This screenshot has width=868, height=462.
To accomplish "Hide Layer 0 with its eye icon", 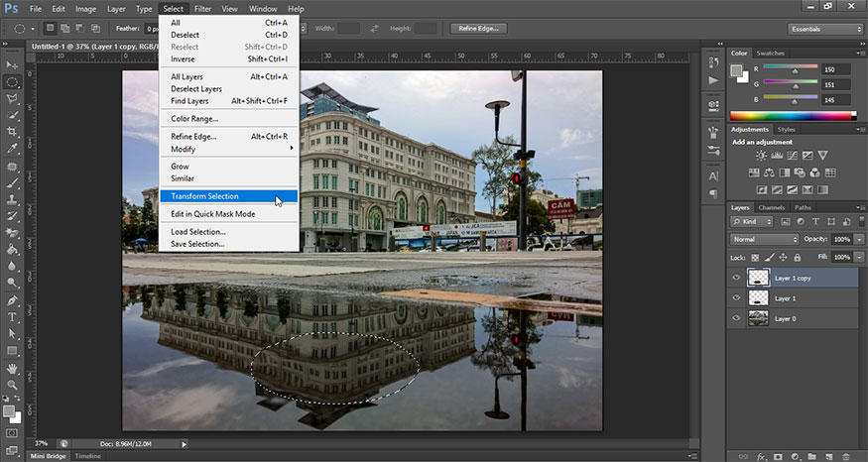I will click(736, 318).
